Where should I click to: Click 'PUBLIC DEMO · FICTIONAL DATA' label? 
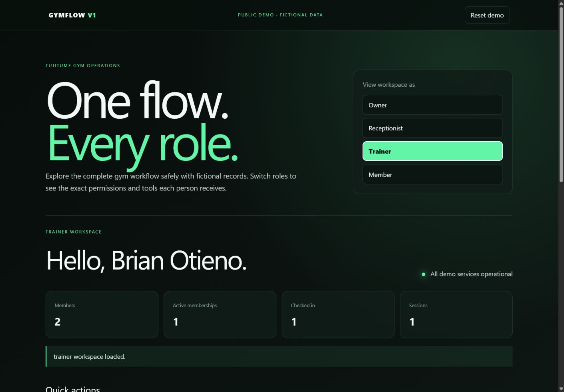(280, 15)
